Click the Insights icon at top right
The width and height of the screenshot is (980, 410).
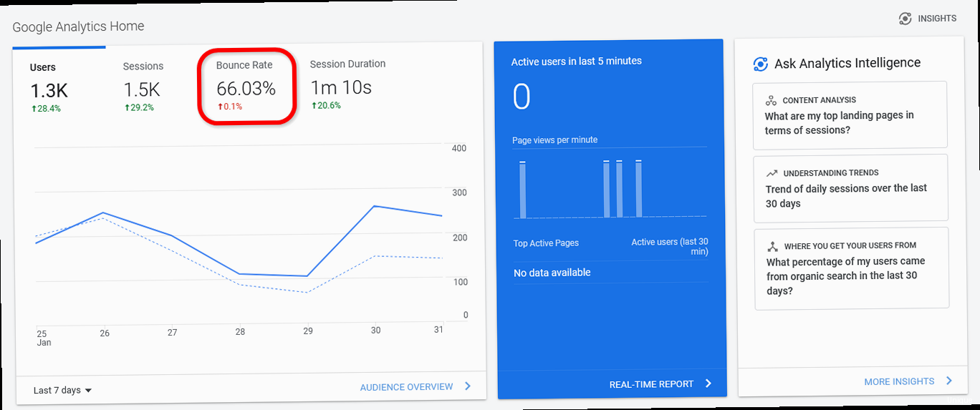905,19
